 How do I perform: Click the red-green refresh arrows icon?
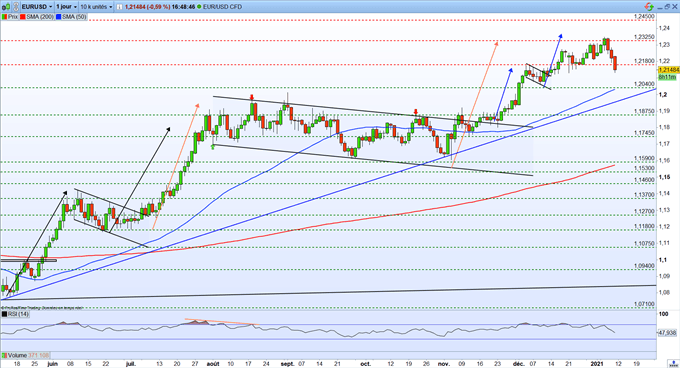[x=649, y=7]
